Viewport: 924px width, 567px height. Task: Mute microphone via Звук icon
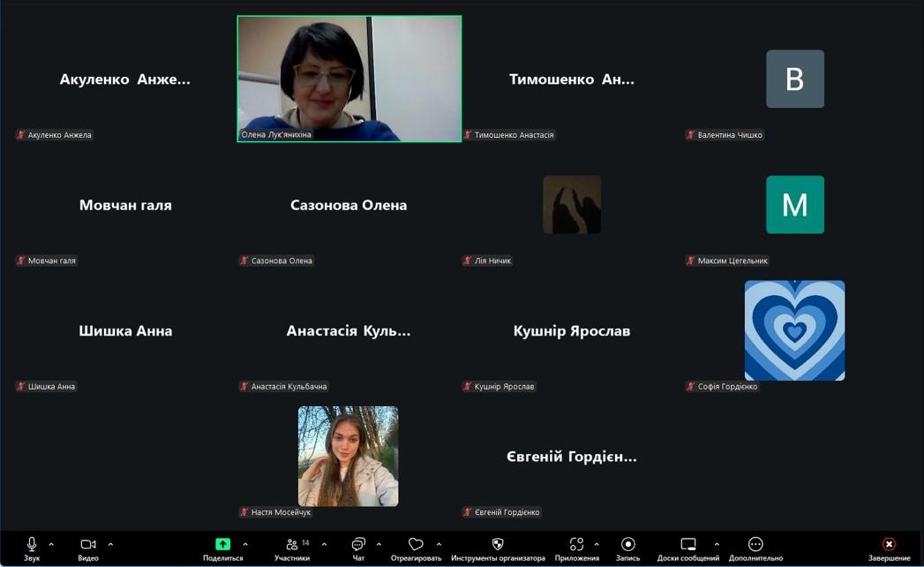[32, 544]
